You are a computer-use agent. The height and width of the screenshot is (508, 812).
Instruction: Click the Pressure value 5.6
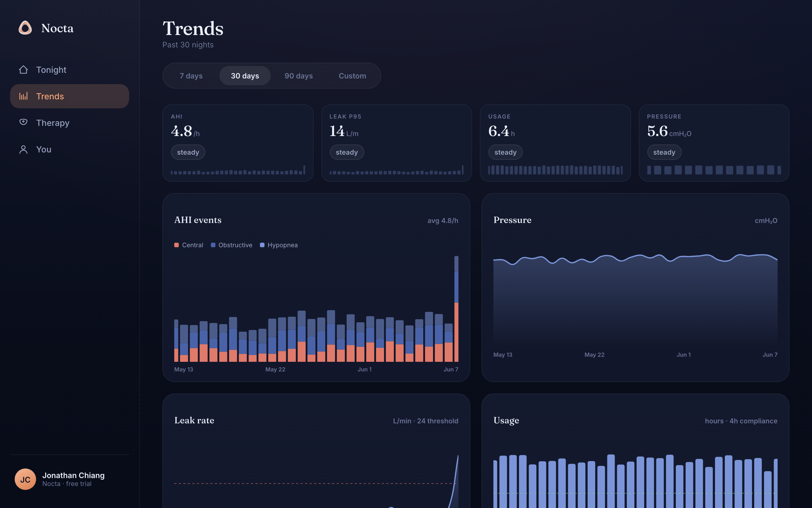657,131
